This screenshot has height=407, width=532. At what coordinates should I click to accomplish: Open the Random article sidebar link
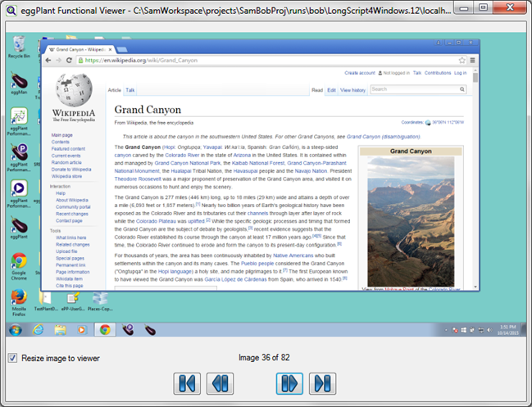(x=66, y=162)
